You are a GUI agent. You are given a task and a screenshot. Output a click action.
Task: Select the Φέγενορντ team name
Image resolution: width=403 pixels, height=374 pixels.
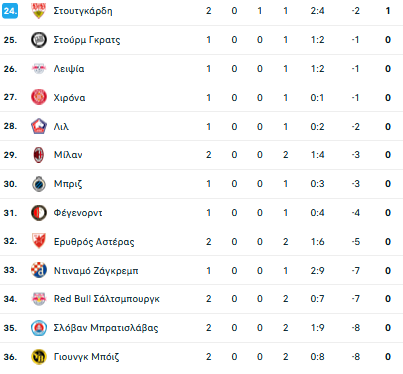tap(78, 213)
